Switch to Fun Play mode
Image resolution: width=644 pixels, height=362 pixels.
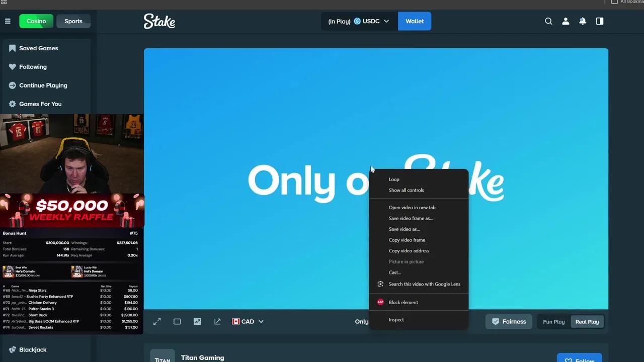click(554, 322)
